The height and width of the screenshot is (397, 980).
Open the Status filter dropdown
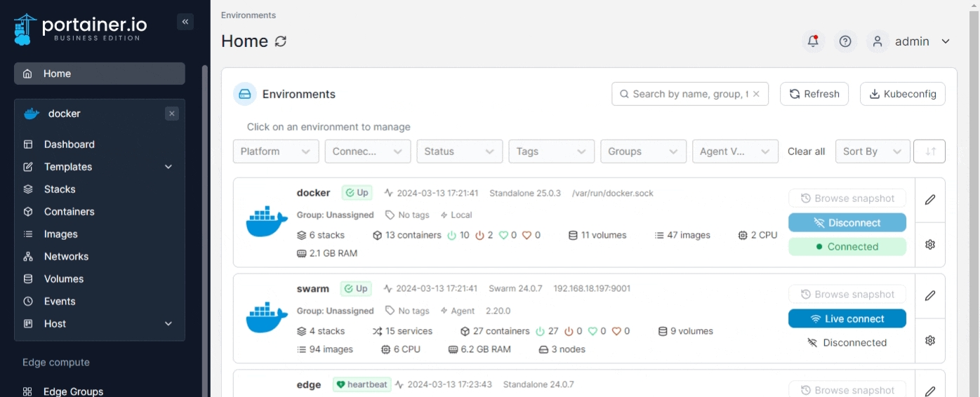[460, 152]
